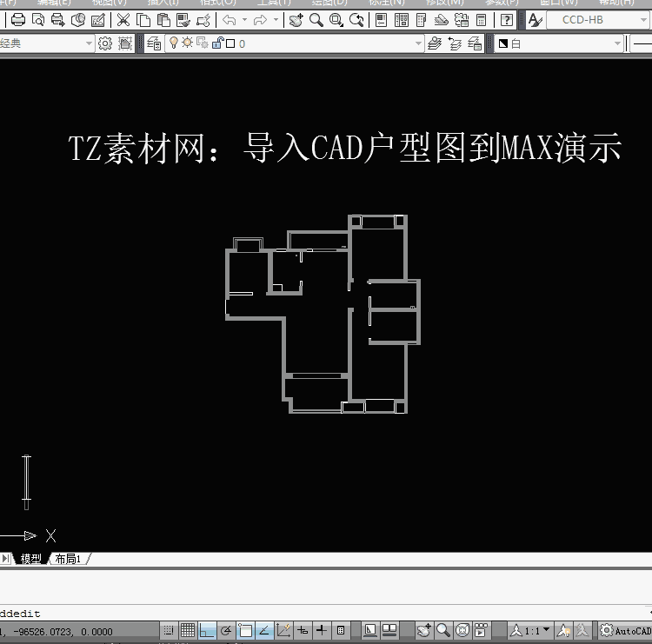The width and height of the screenshot is (652, 644).
Task: Open the 插入(I) menu
Action: tap(163, 3)
